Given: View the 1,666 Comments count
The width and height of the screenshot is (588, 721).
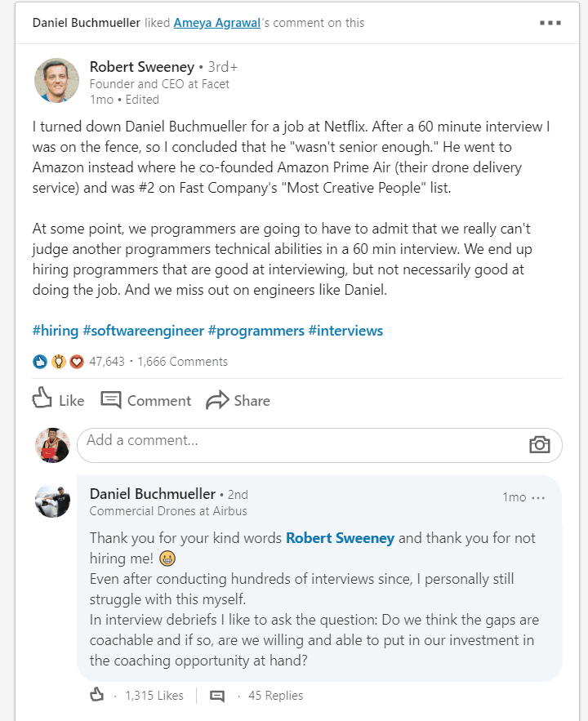Looking at the screenshot, I should [182, 362].
